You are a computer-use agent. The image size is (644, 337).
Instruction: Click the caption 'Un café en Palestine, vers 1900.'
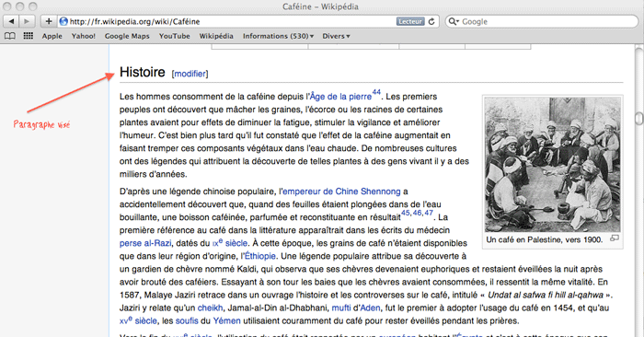coord(545,239)
